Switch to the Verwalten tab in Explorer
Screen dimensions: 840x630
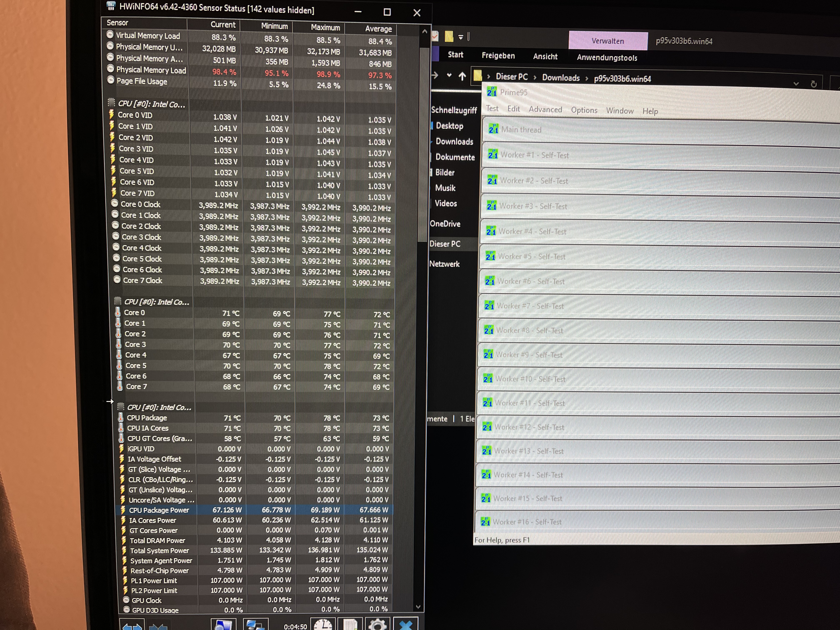click(607, 41)
